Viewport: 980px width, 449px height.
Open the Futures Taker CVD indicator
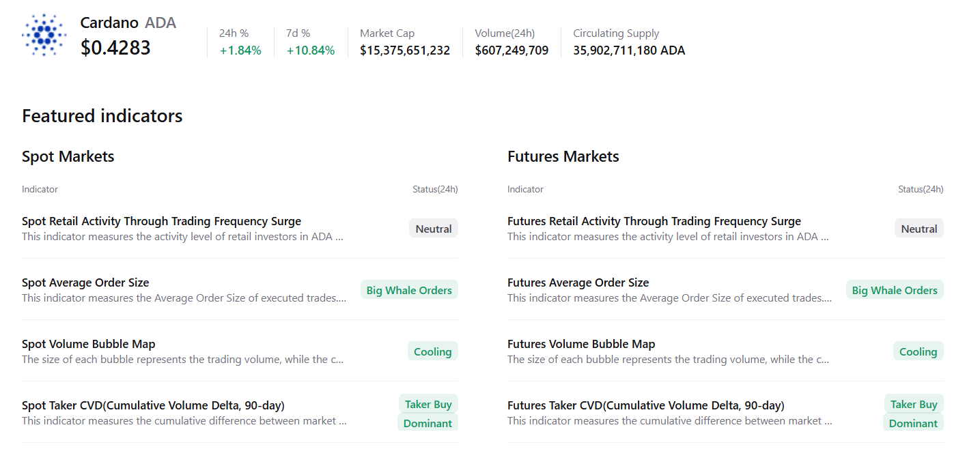[645, 405]
